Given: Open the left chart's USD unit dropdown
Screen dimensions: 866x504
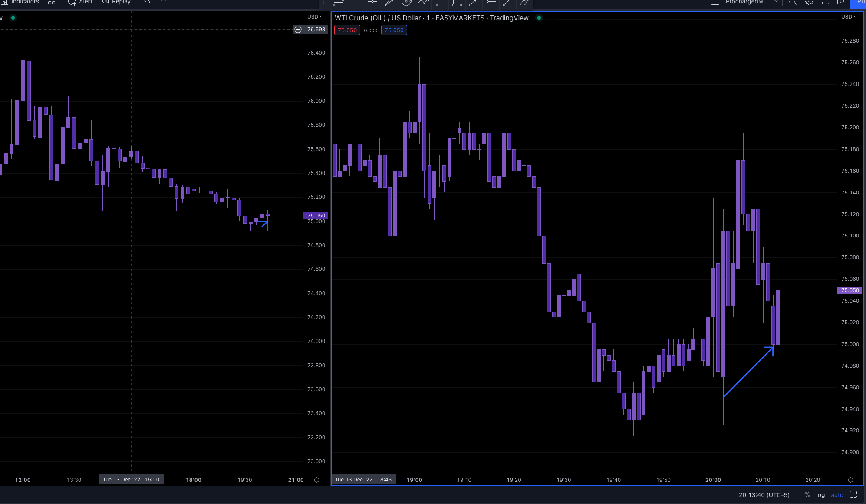Looking at the screenshot, I should [x=314, y=16].
